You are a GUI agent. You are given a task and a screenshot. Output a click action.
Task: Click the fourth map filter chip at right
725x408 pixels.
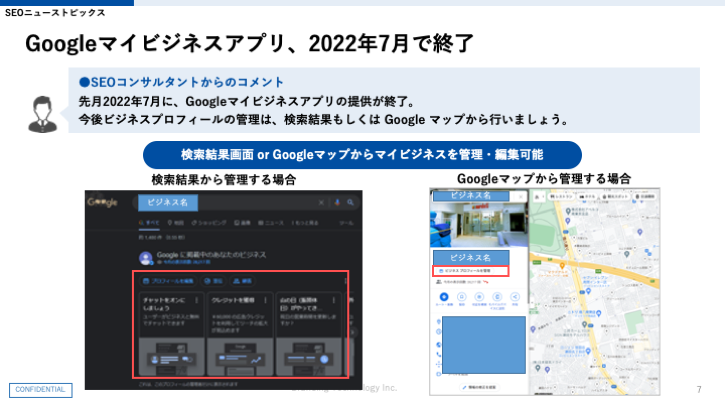point(645,197)
